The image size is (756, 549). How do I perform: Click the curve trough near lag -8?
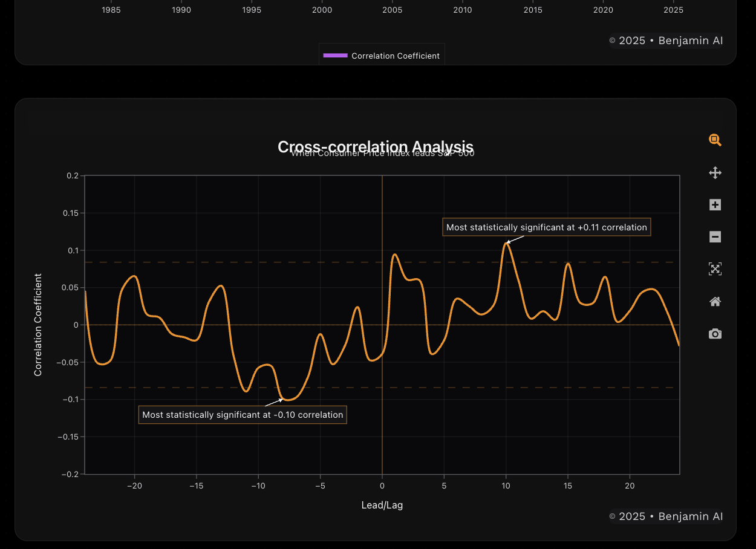[287, 400]
